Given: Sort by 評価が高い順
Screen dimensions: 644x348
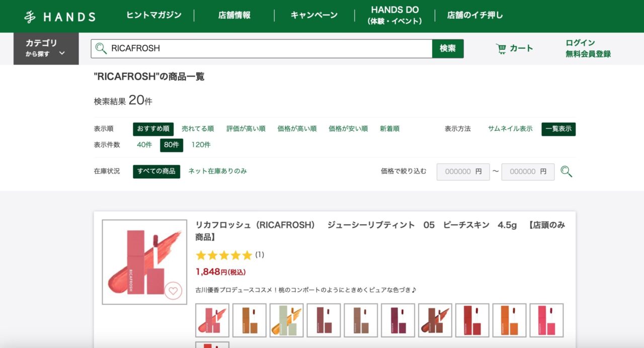Looking at the screenshot, I should tap(246, 129).
